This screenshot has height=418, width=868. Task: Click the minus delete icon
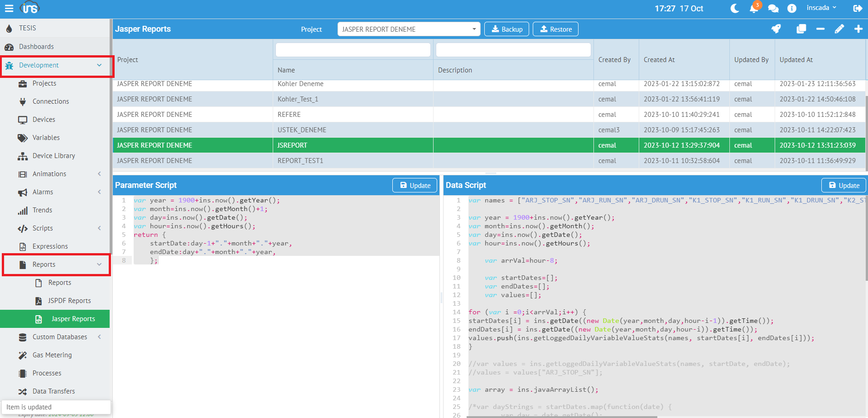820,29
